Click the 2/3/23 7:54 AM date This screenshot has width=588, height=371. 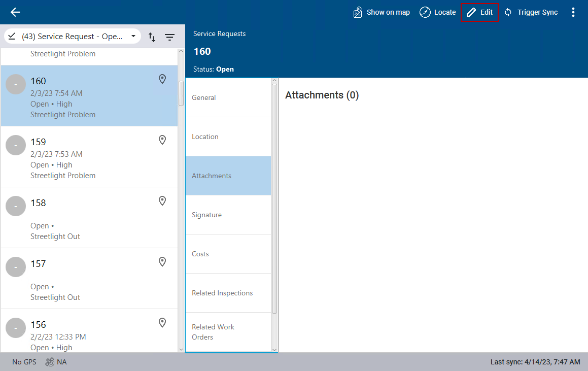pos(56,93)
